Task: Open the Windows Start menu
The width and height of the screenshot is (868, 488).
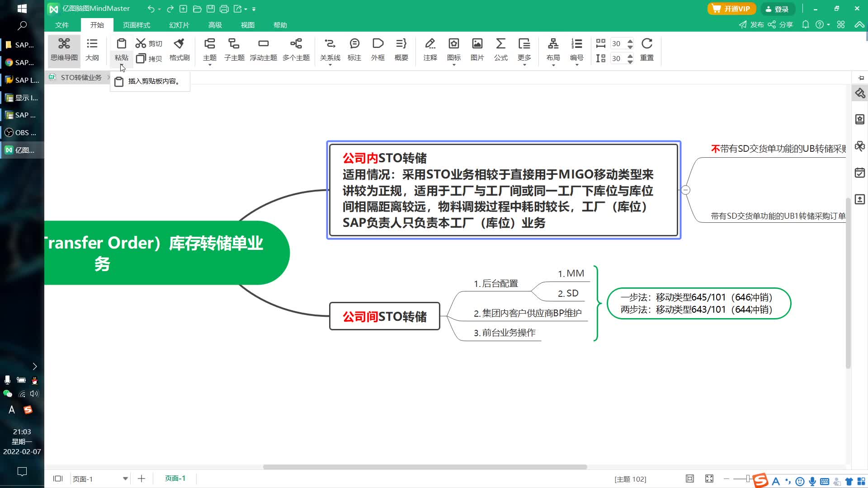Action: [x=22, y=9]
